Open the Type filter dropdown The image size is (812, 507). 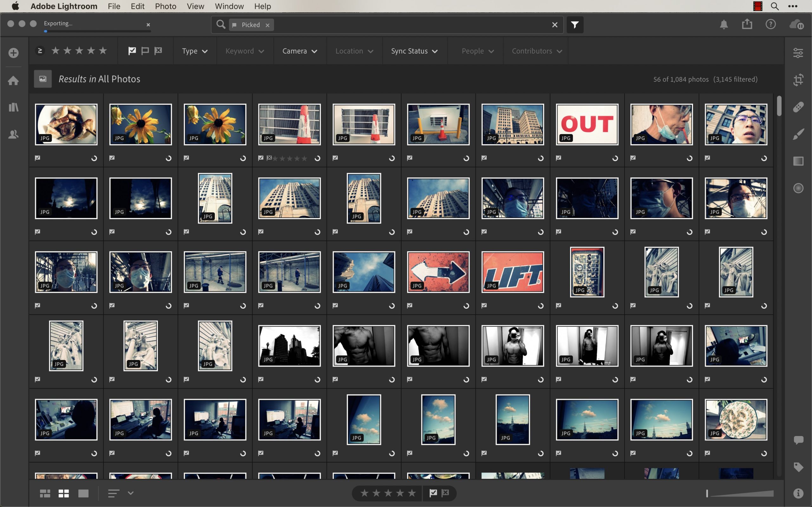[x=195, y=51]
